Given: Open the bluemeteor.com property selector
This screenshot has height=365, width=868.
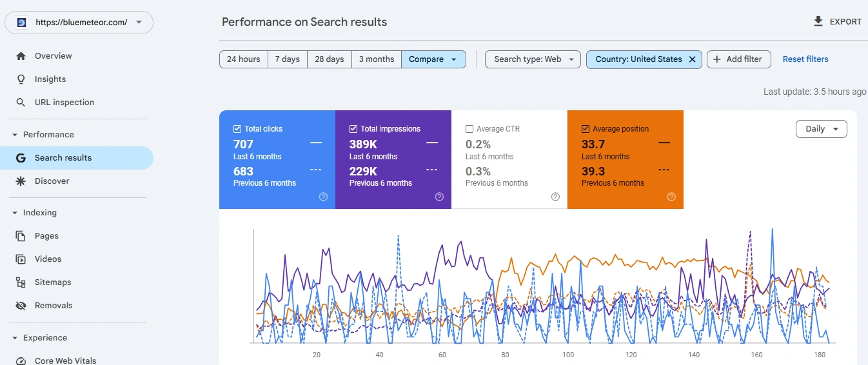Looking at the screenshot, I should click(79, 22).
